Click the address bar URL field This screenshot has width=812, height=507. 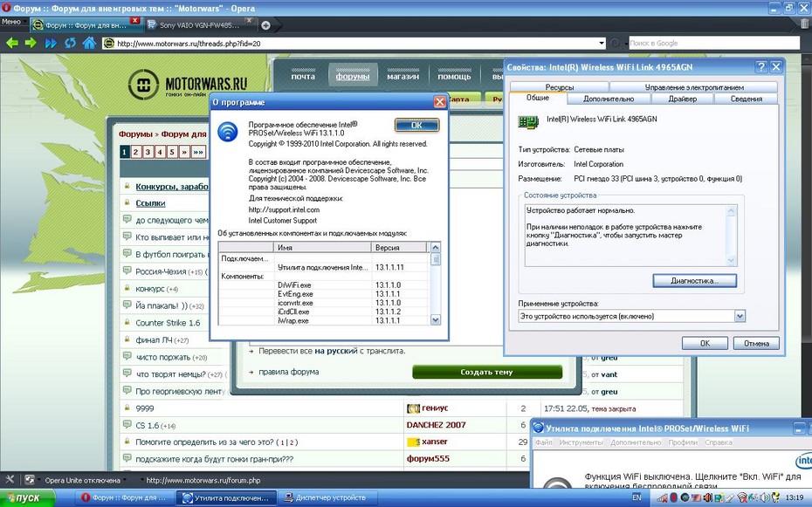point(352,44)
